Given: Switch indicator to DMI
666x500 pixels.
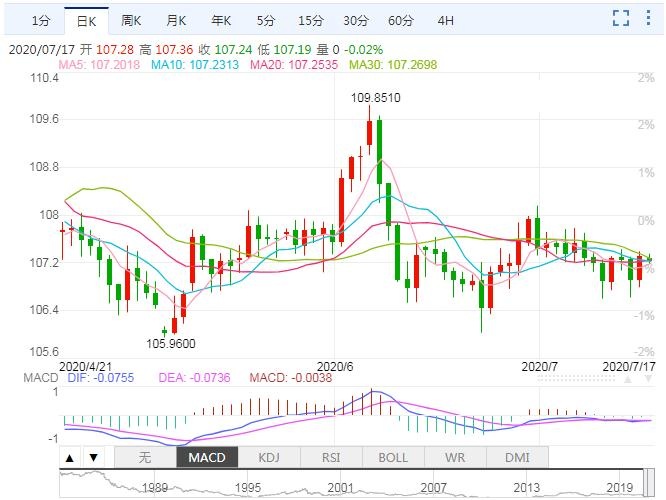Looking at the screenshot, I should (x=517, y=458).
